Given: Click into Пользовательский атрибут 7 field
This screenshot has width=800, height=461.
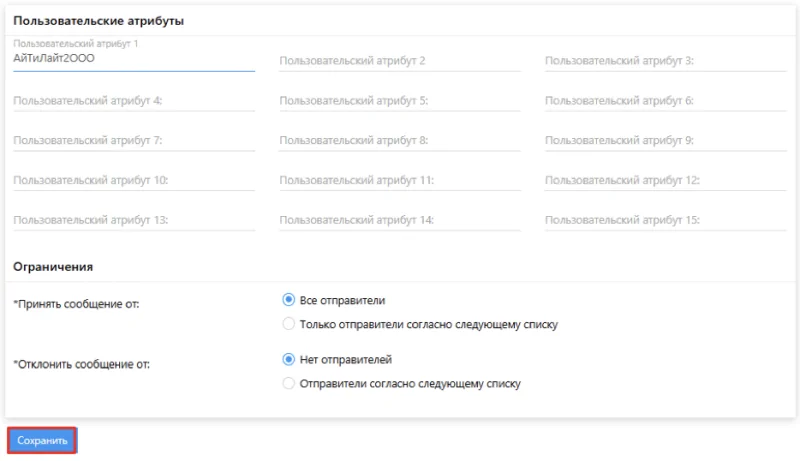Looking at the screenshot, I should (134, 141).
